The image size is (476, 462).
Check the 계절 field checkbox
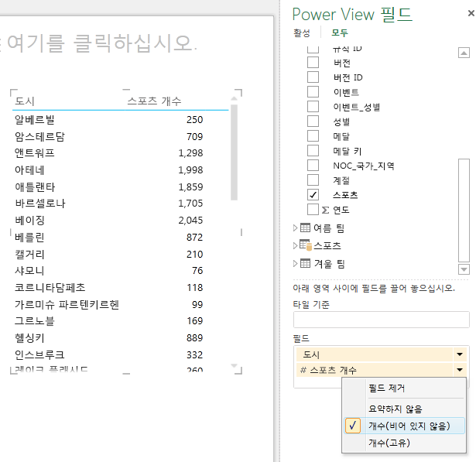coord(313,180)
